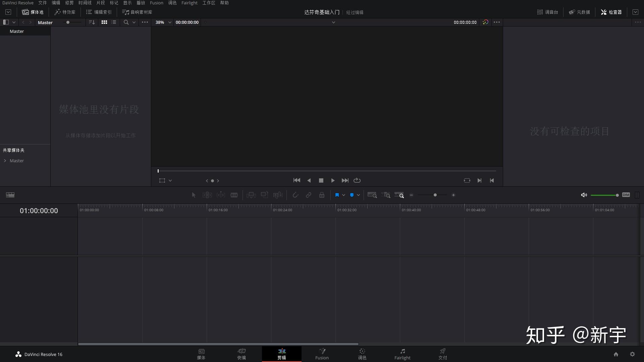The width and height of the screenshot is (644, 362).
Task: Open project settings gear icon
Action: pyautogui.click(x=632, y=354)
